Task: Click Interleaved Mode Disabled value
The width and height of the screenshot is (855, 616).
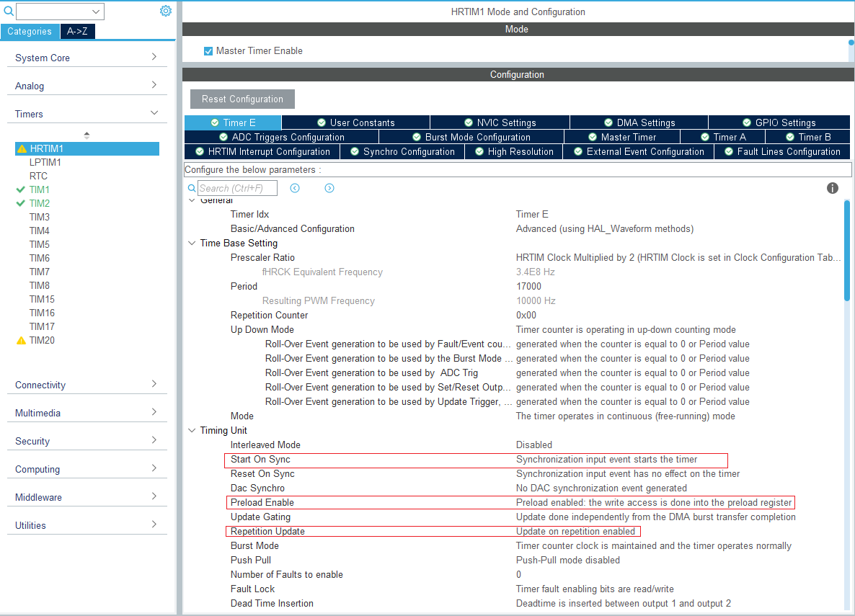Action: pyautogui.click(x=533, y=445)
